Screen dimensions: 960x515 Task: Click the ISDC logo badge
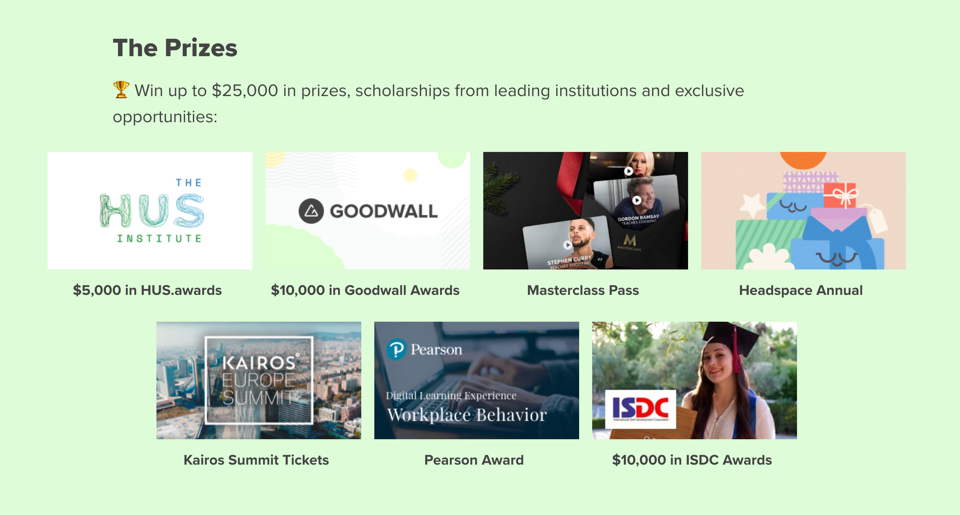point(640,409)
